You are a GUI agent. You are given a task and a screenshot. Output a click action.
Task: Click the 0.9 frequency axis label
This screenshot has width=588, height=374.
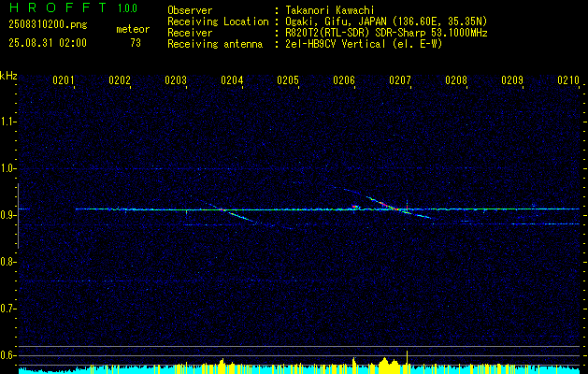tap(7, 215)
